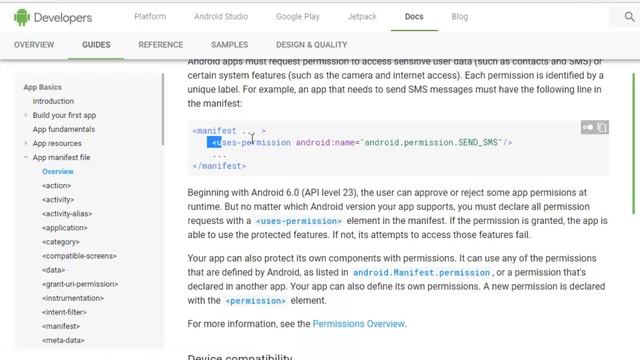Screen dimensions: 640x360
Task: Open App fundamentals sidebar item
Action: click(x=64, y=129)
